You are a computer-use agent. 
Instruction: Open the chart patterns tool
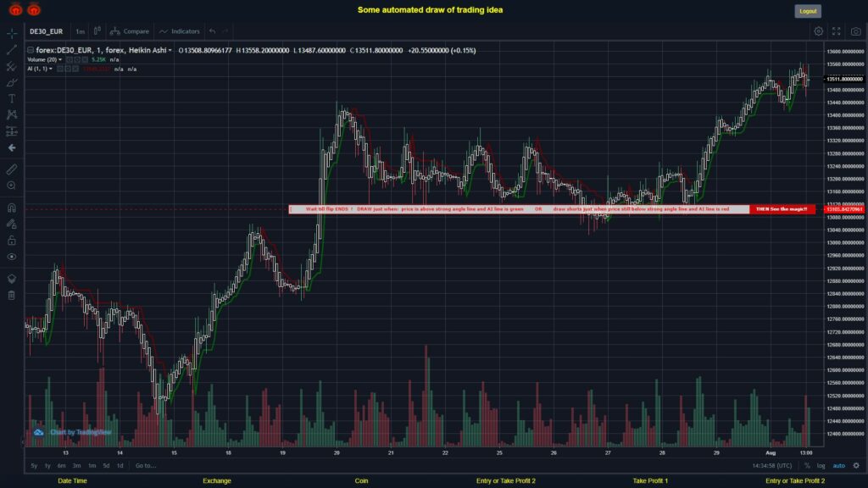point(12,114)
